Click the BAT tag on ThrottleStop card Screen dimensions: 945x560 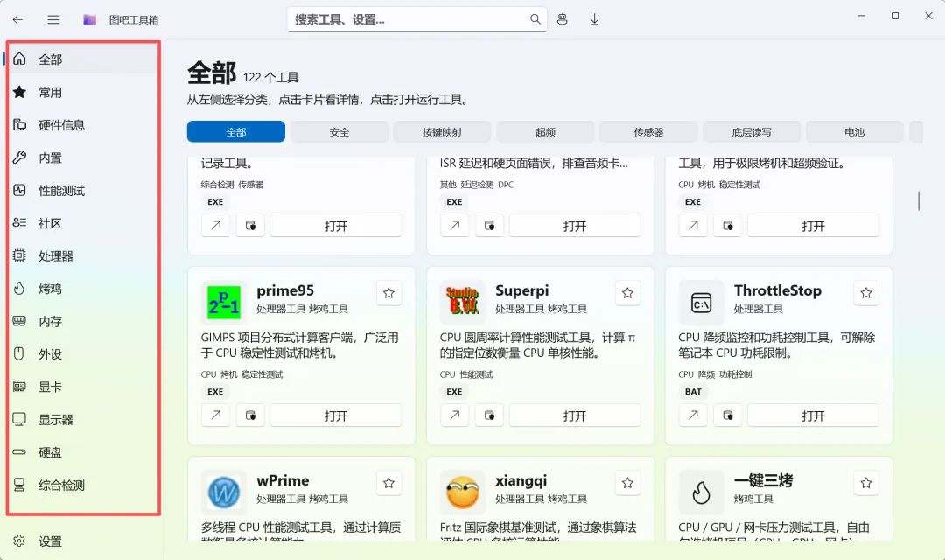693,391
